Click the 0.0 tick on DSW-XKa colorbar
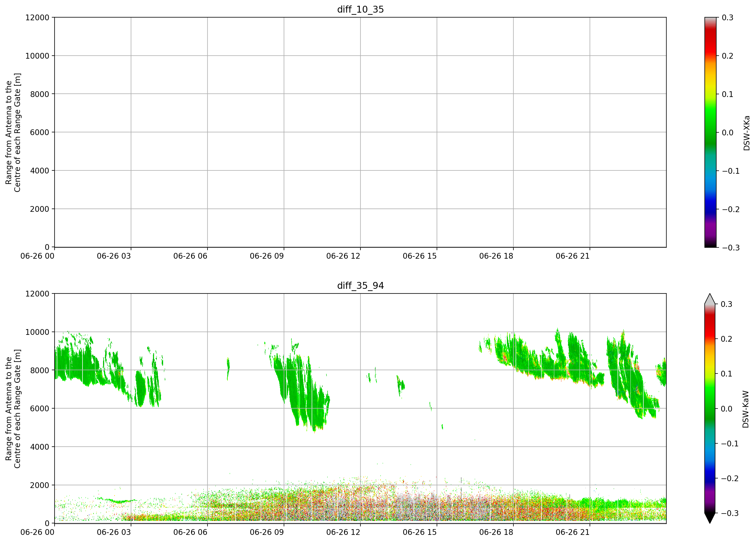The height and width of the screenshot is (542, 756). (727, 132)
